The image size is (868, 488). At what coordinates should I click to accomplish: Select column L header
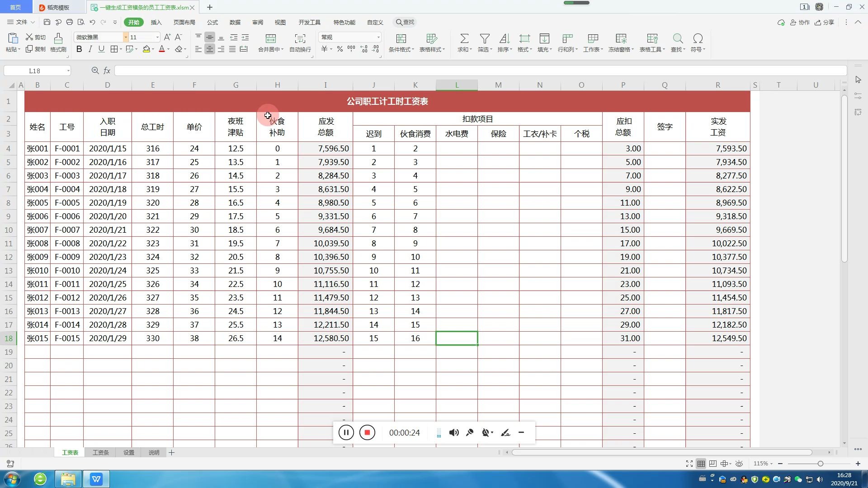click(457, 85)
